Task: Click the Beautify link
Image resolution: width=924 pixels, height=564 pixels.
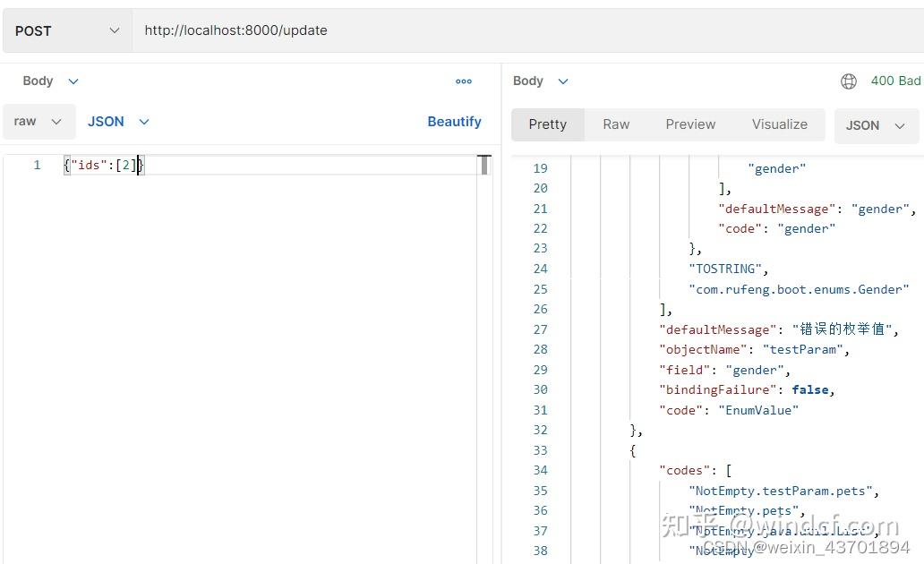Action: pyautogui.click(x=454, y=121)
